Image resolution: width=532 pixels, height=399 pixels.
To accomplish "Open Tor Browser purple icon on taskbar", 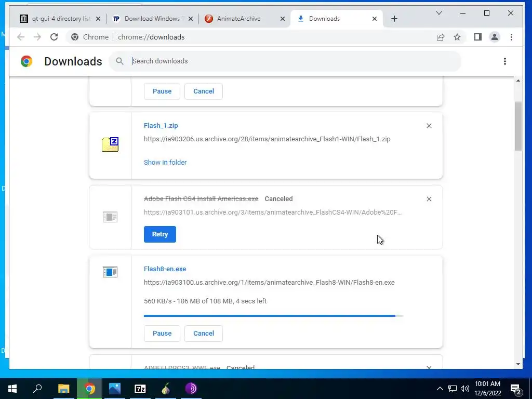I will click(191, 389).
